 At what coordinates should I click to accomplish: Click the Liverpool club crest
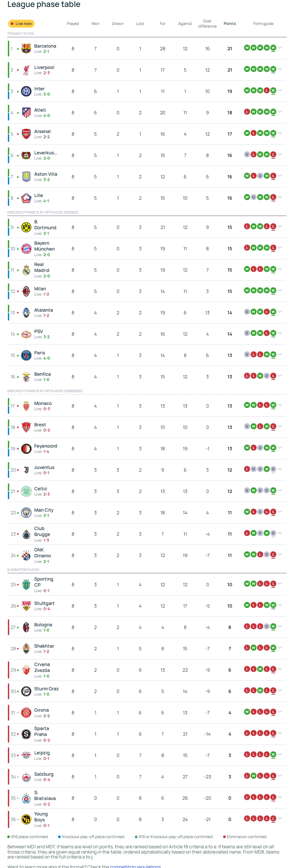(x=26, y=70)
